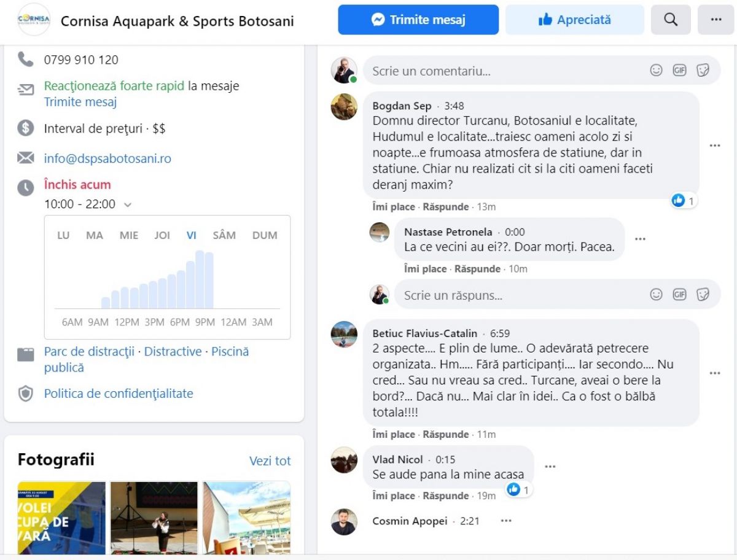This screenshot has width=737, height=560.
Task: Click in the Scrie un comentariu field
Action: click(504, 71)
